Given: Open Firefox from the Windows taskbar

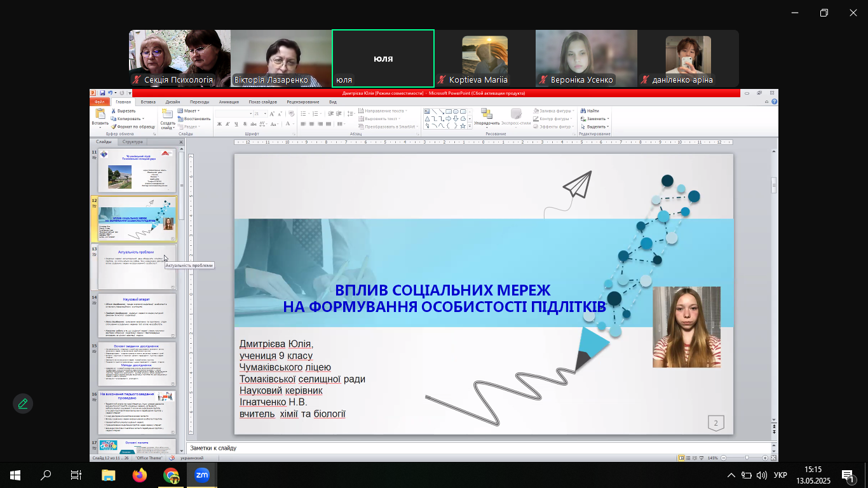Looking at the screenshot, I should [x=139, y=475].
